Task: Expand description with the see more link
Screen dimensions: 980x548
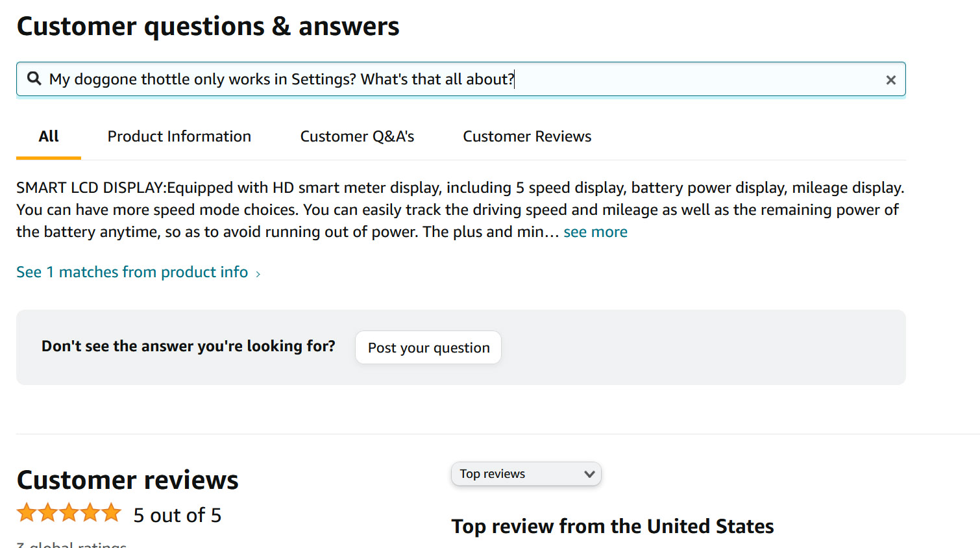Action: (x=595, y=232)
